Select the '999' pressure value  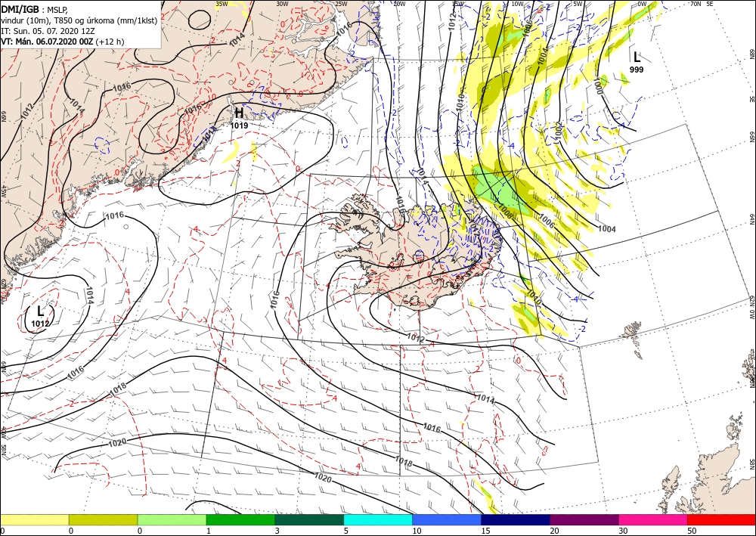(x=637, y=70)
